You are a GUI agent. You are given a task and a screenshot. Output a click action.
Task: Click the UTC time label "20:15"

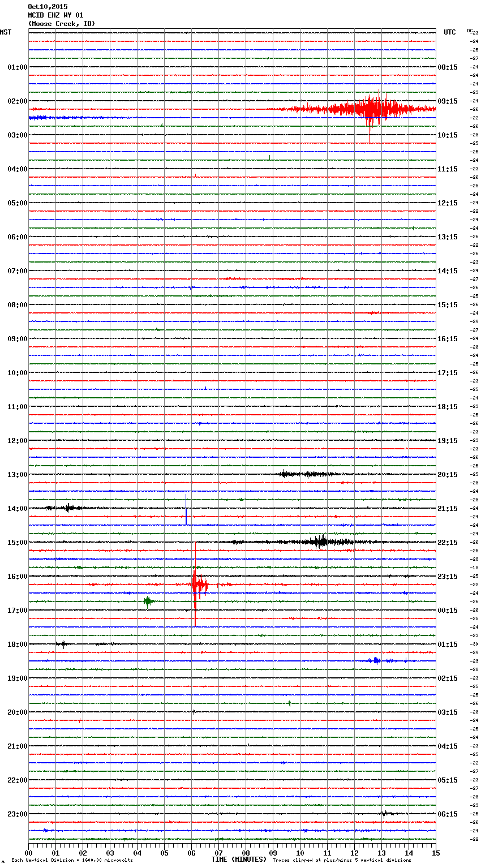[x=448, y=474]
